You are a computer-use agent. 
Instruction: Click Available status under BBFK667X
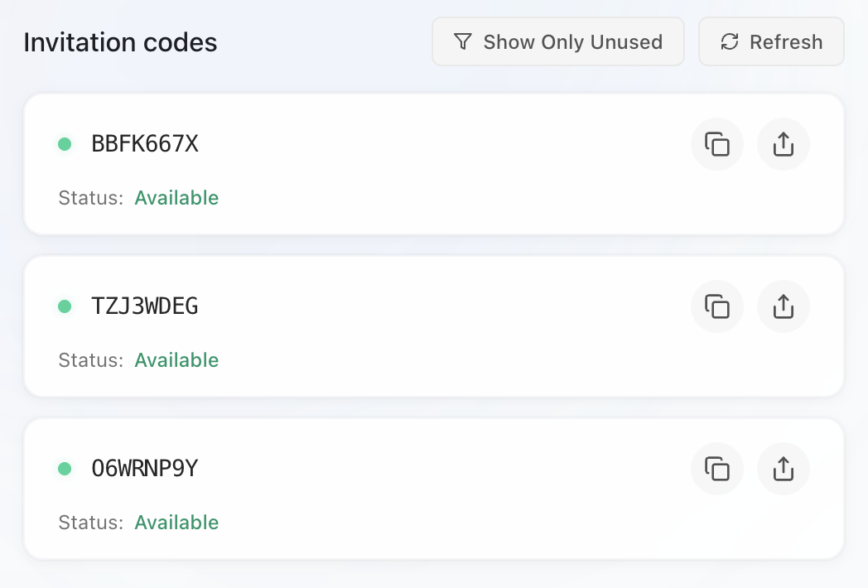176,198
